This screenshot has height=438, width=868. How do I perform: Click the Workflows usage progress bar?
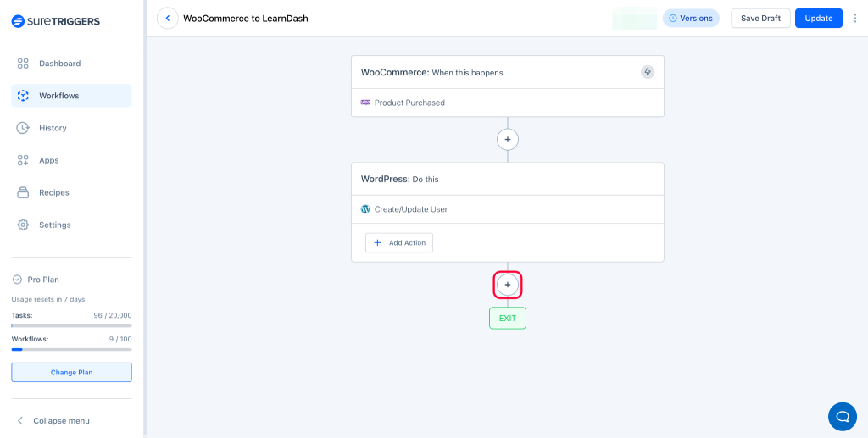click(x=71, y=350)
